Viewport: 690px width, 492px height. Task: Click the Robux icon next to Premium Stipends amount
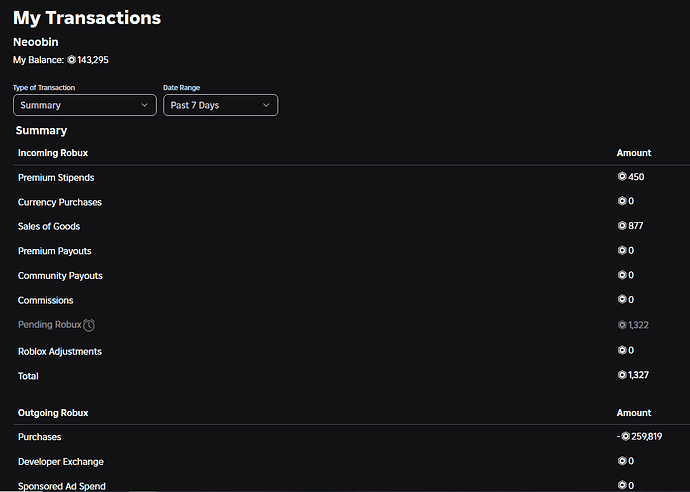622,176
